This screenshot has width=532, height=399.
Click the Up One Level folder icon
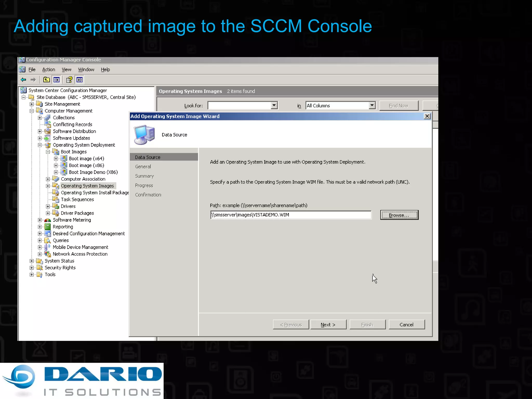[46, 80]
